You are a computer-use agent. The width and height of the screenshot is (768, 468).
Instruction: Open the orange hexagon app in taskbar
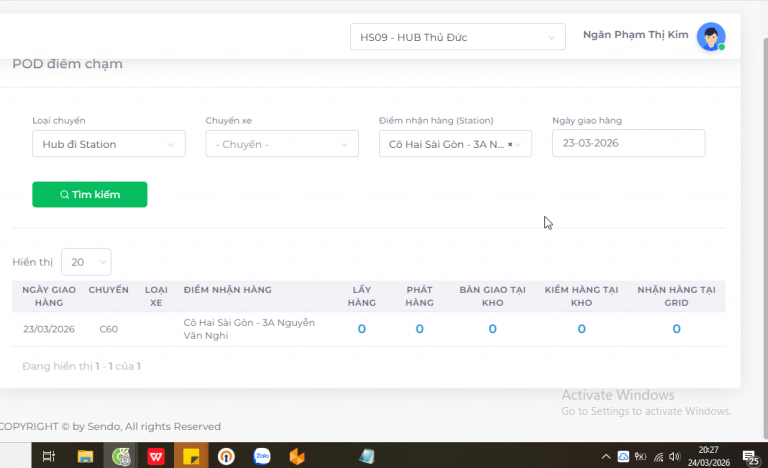[297, 456]
